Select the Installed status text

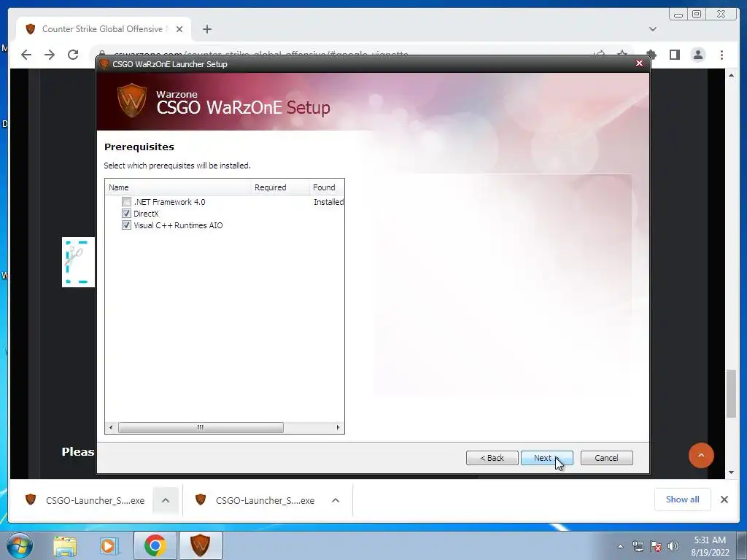[328, 202]
